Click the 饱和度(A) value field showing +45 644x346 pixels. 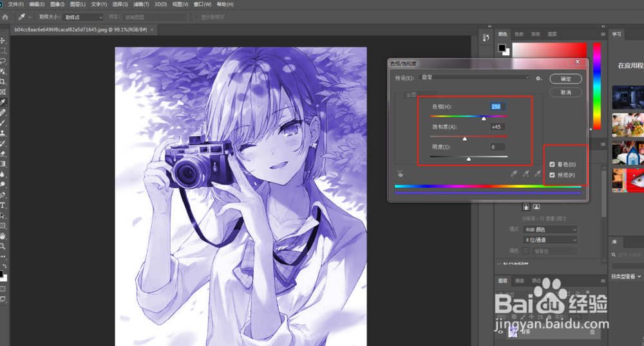tap(497, 127)
